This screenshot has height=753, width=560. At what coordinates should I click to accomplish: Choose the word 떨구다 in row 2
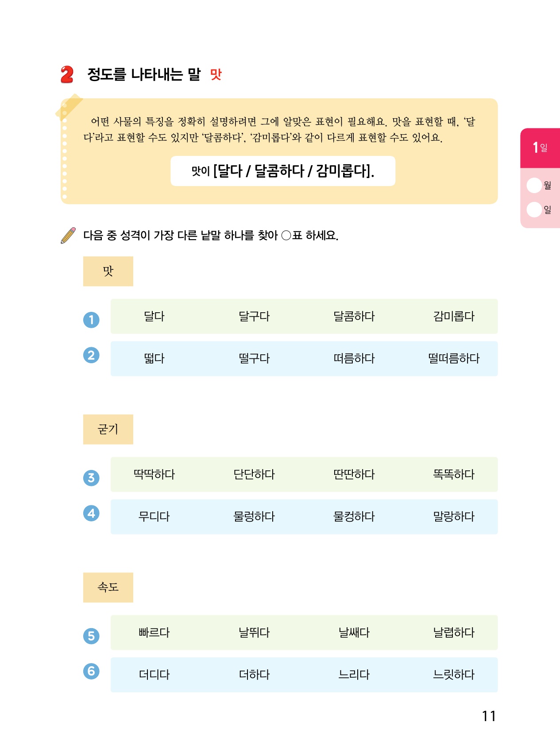point(254,358)
